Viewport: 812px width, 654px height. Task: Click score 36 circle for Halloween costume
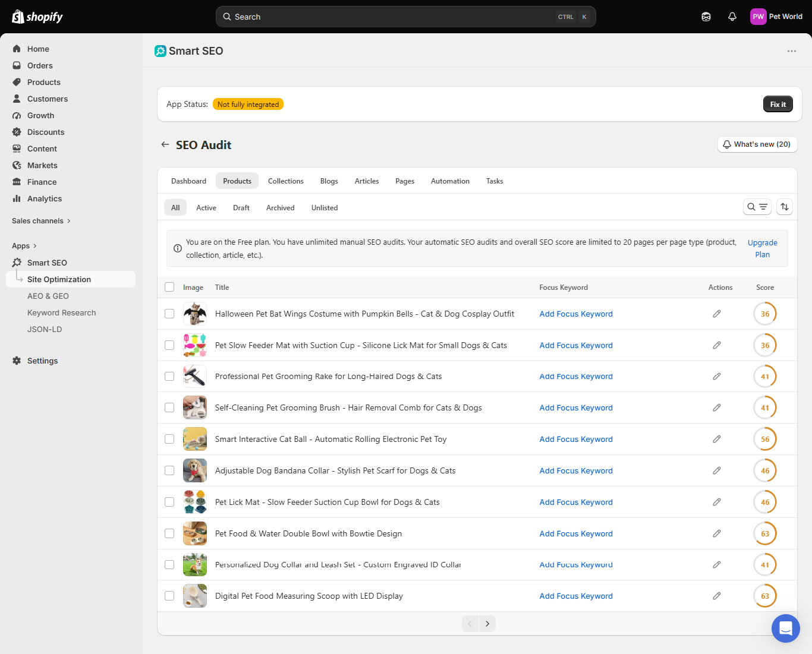coord(765,314)
